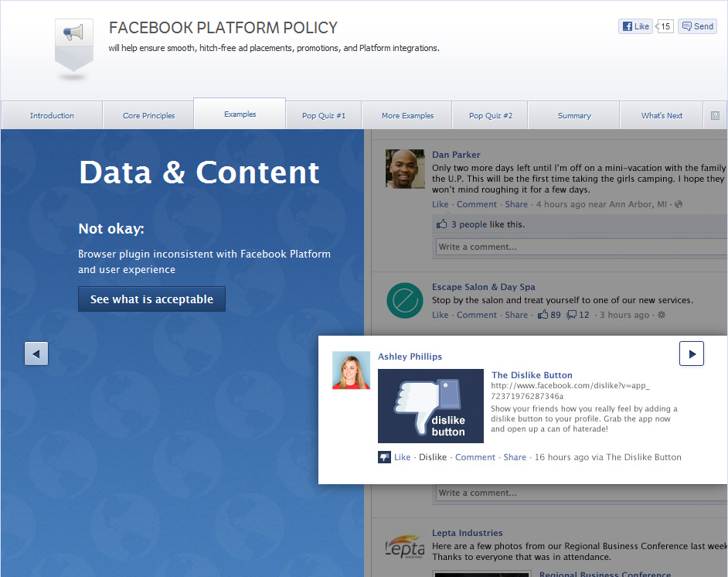Click the Lepta logo avatar
The height and width of the screenshot is (577, 728).
click(405, 548)
